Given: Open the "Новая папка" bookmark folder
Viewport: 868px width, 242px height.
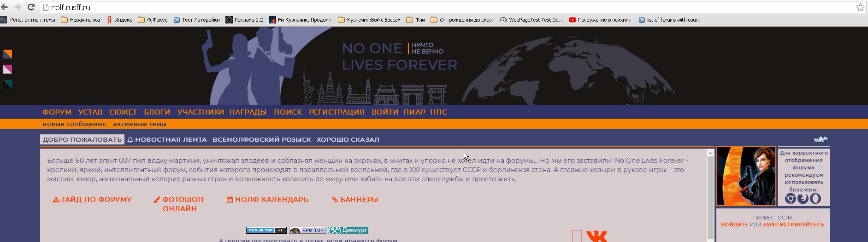Looking at the screenshot, I should (x=81, y=20).
